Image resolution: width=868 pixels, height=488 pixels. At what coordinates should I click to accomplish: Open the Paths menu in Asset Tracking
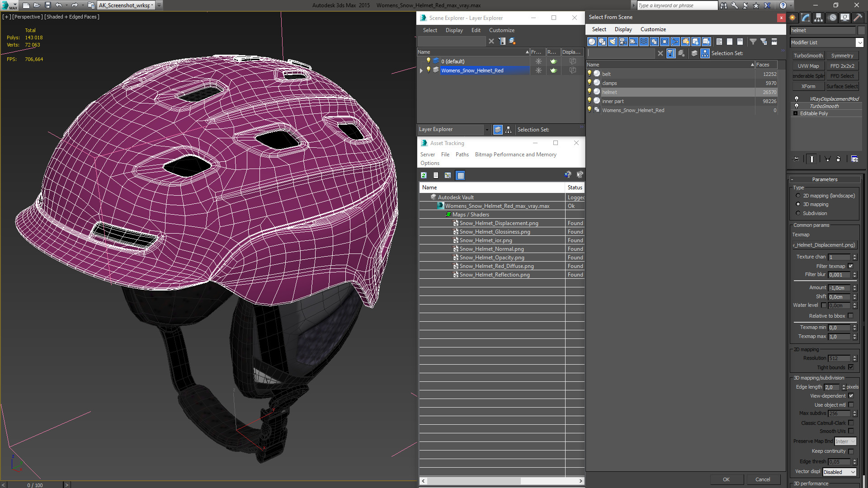tap(462, 155)
